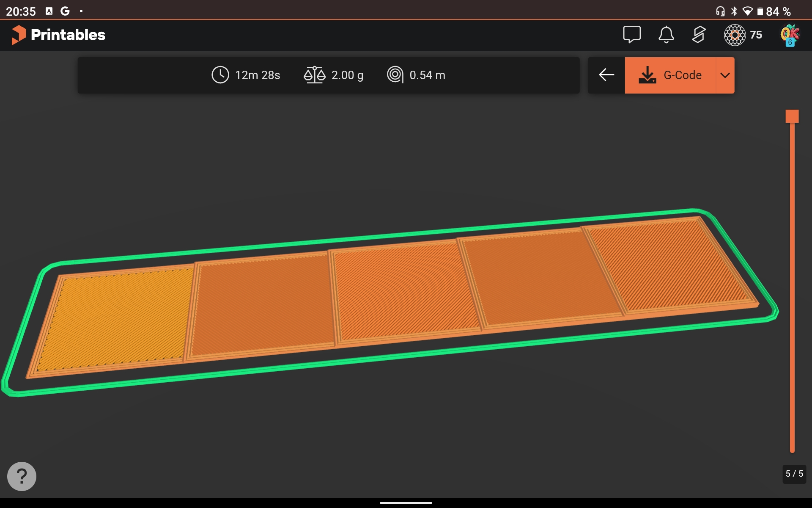Viewport: 812px width, 508px height.
Task: Tap the Google G status icon
Action: pos(65,11)
